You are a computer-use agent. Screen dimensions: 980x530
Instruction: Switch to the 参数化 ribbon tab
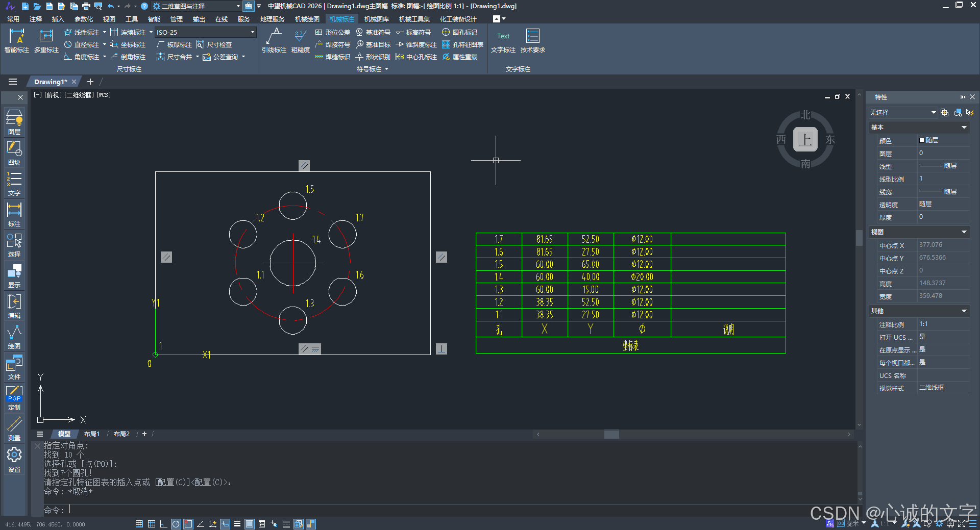(84, 19)
